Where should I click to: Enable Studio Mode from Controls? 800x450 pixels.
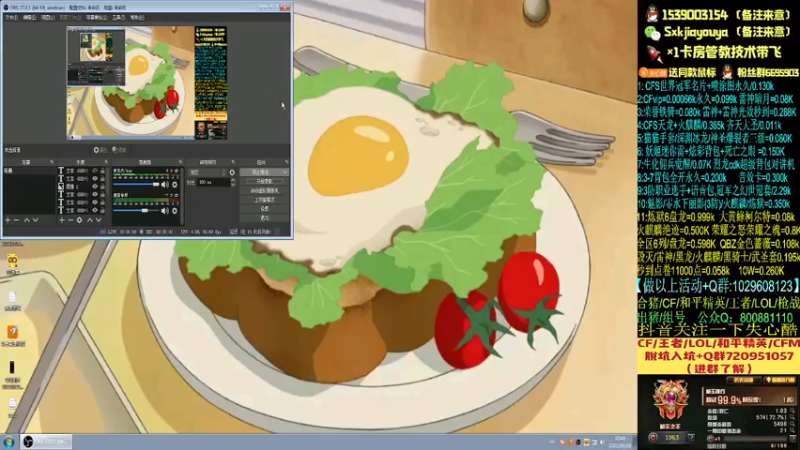point(264,200)
